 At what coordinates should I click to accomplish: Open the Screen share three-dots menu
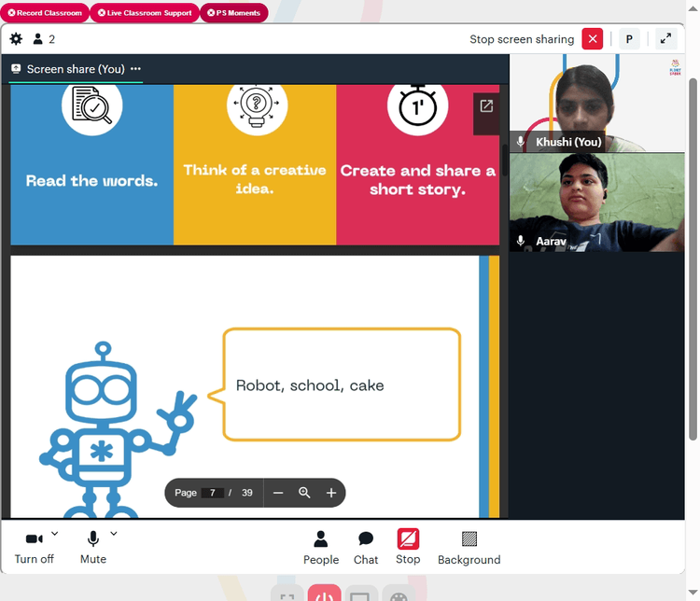click(x=135, y=69)
